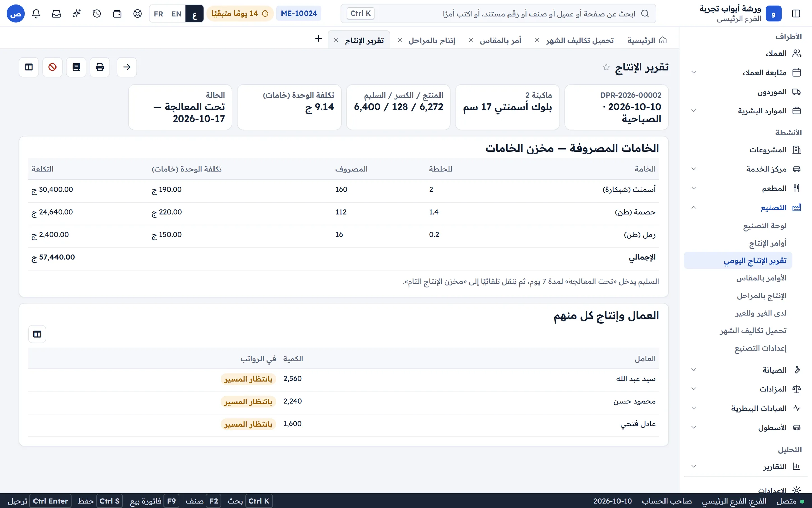Open لوحة التصنيع in sidebar
The width and height of the screenshot is (812, 508).
click(x=765, y=226)
